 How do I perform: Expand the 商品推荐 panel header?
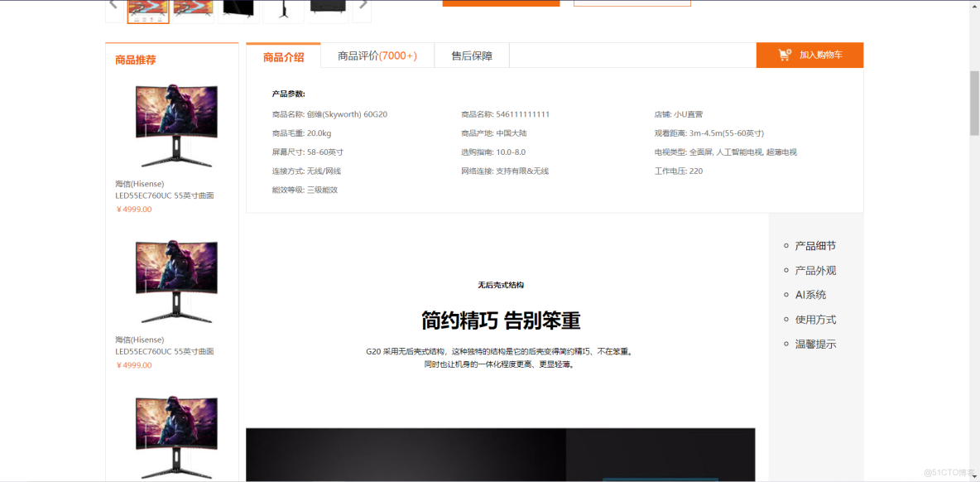coord(135,59)
